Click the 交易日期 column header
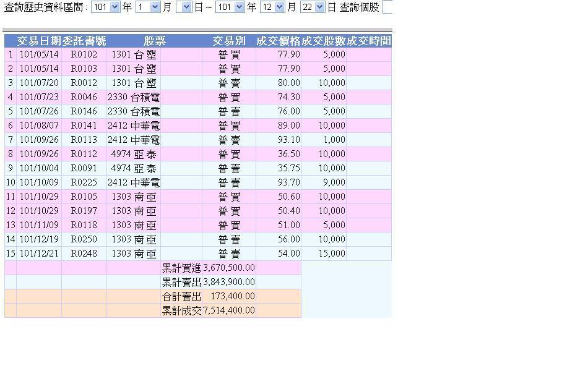This screenshot has height=371, width=588. (39, 41)
